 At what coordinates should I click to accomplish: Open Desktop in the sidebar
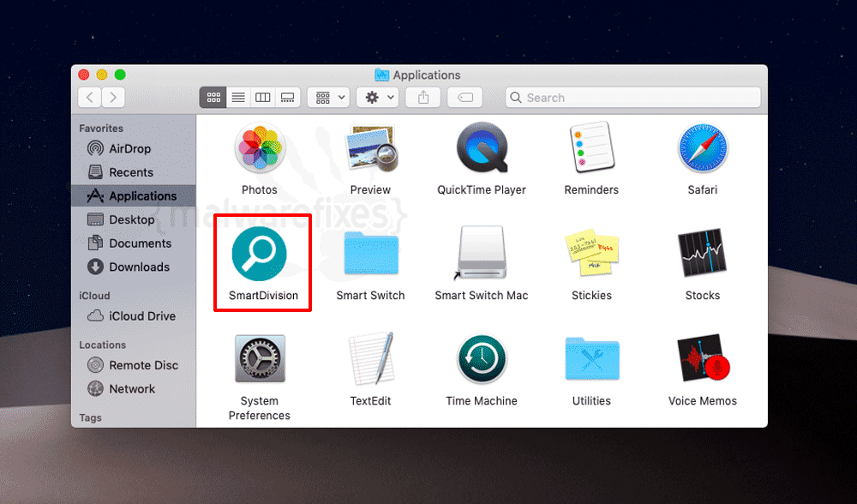tap(134, 219)
